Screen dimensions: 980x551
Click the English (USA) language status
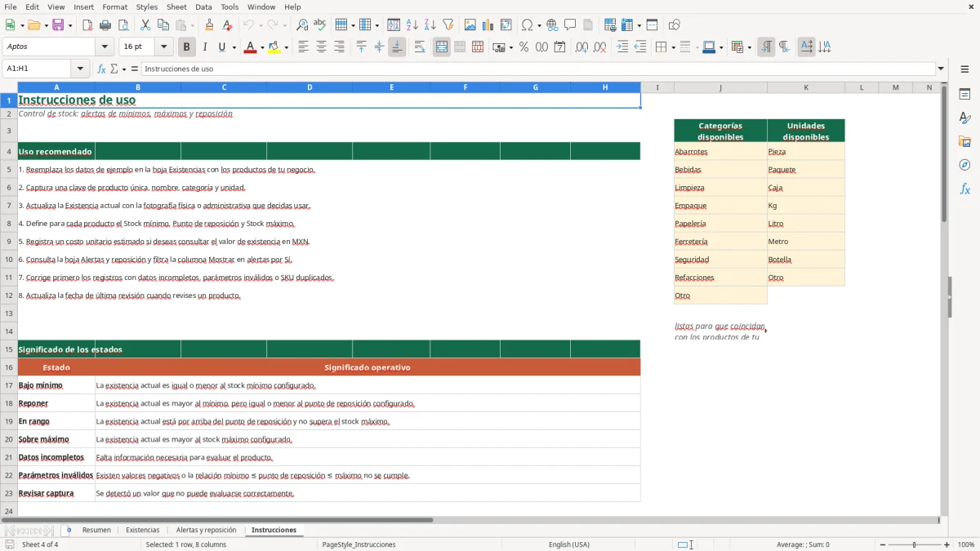(x=568, y=544)
